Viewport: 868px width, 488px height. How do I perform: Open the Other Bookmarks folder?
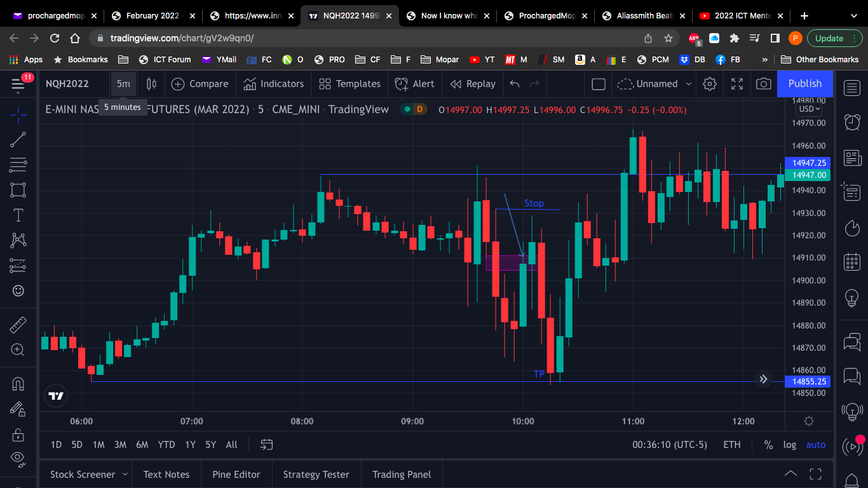[x=820, y=59]
